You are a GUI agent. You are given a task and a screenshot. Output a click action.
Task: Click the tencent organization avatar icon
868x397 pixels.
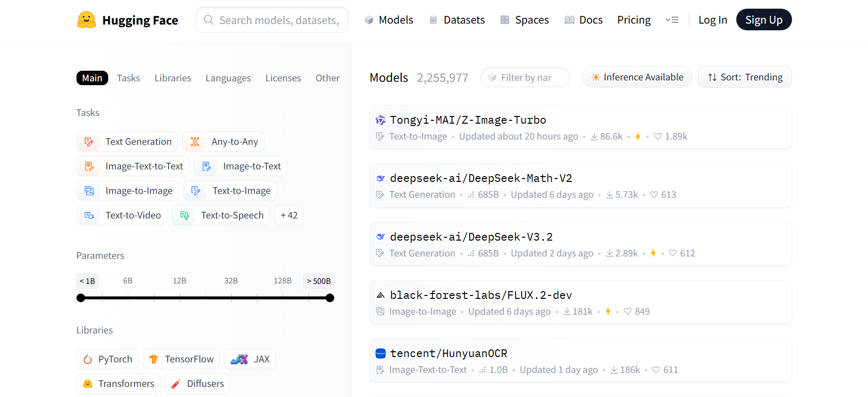[x=380, y=354]
